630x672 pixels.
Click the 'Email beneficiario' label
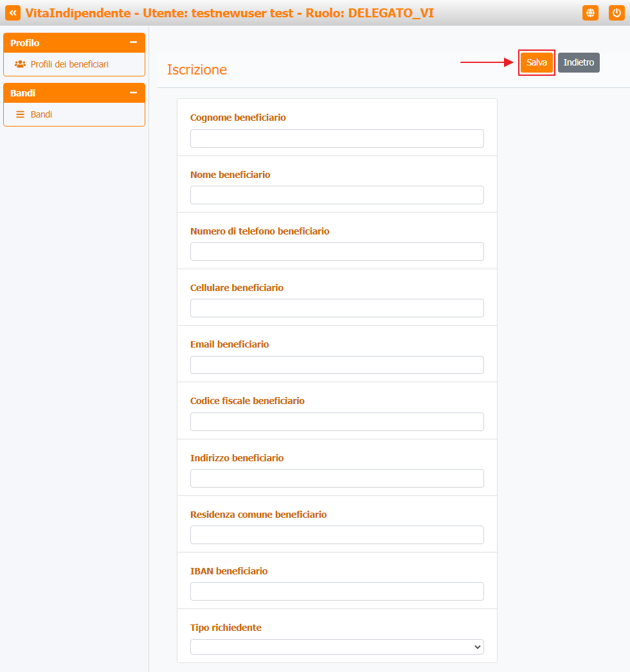230,344
